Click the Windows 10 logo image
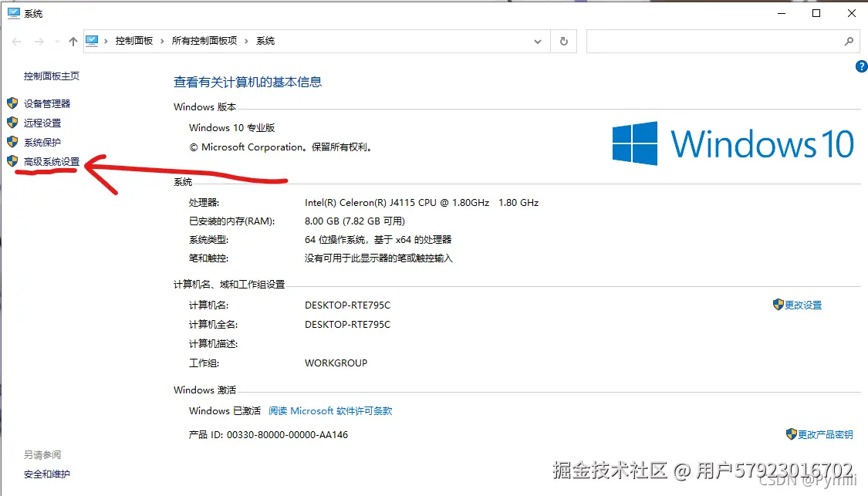The height and width of the screenshot is (496, 868). (x=733, y=143)
